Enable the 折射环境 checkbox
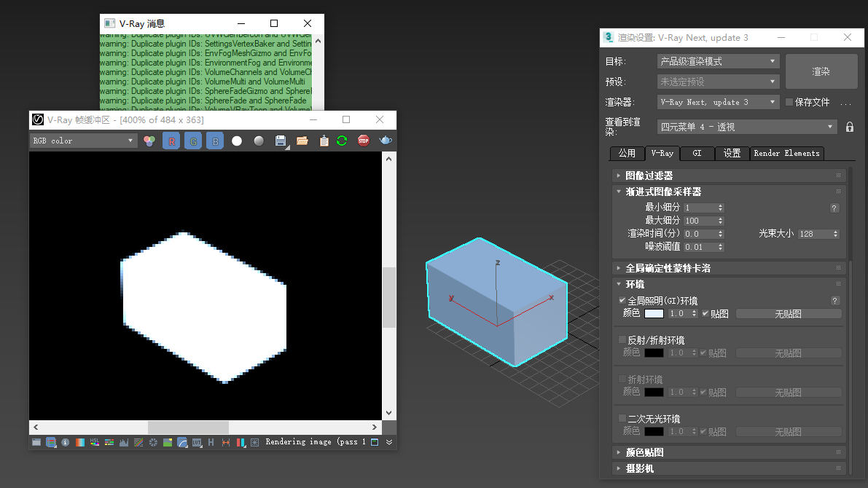 (622, 379)
